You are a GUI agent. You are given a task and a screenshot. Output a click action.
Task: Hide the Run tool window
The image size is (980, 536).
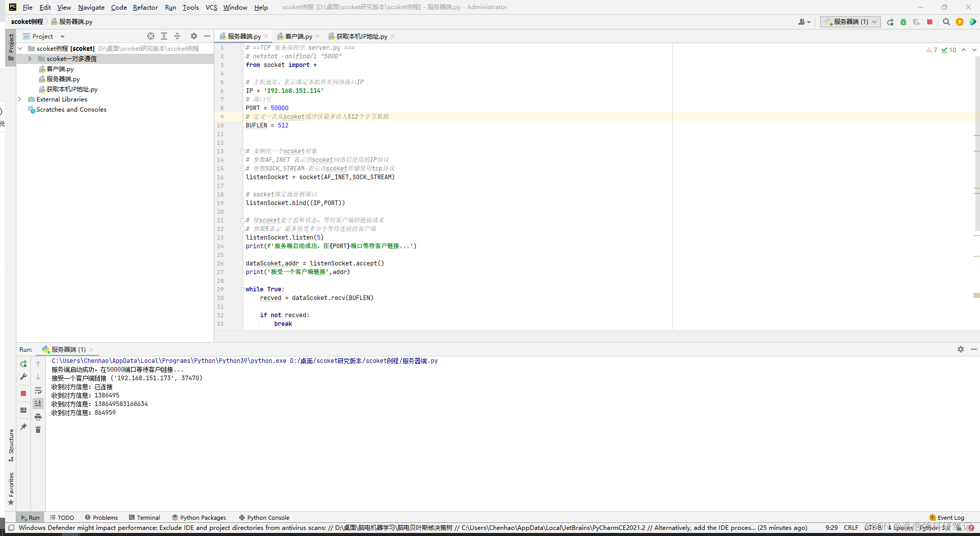[x=973, y=349]
